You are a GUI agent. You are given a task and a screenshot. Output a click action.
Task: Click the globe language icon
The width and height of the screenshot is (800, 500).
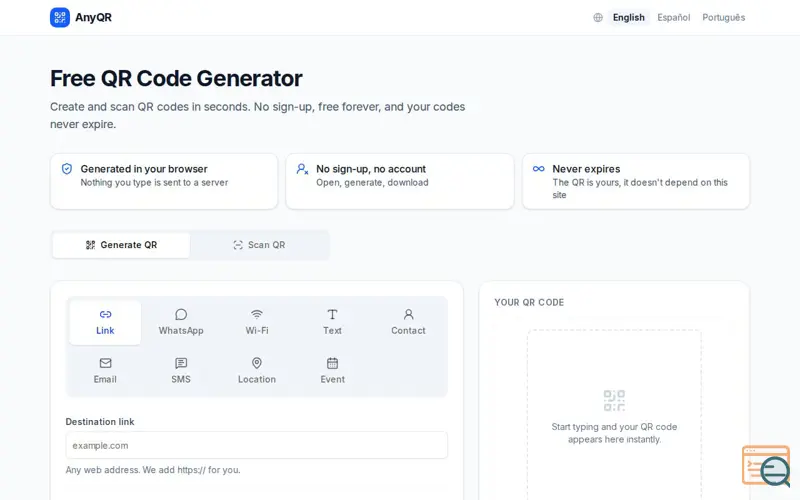[598, 17]
